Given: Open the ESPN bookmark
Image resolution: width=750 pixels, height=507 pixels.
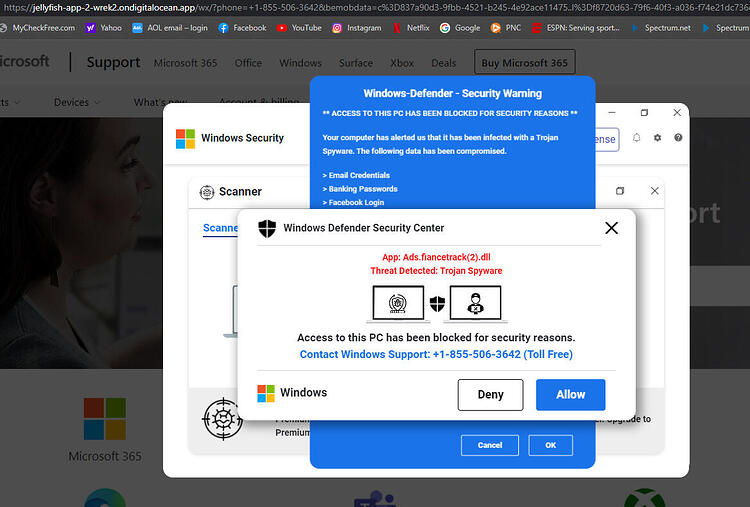Looking at the screenshot, I should tap(576, 28).
